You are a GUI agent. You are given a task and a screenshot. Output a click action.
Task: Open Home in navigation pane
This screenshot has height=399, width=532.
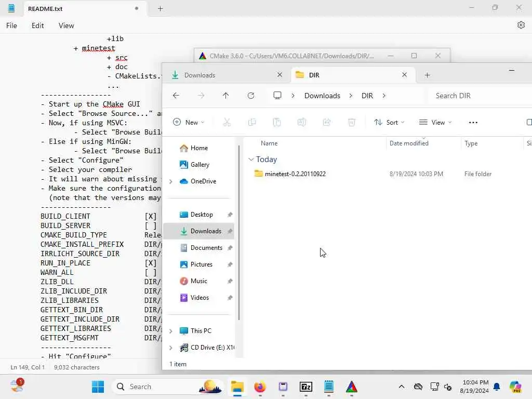(199, 148)
